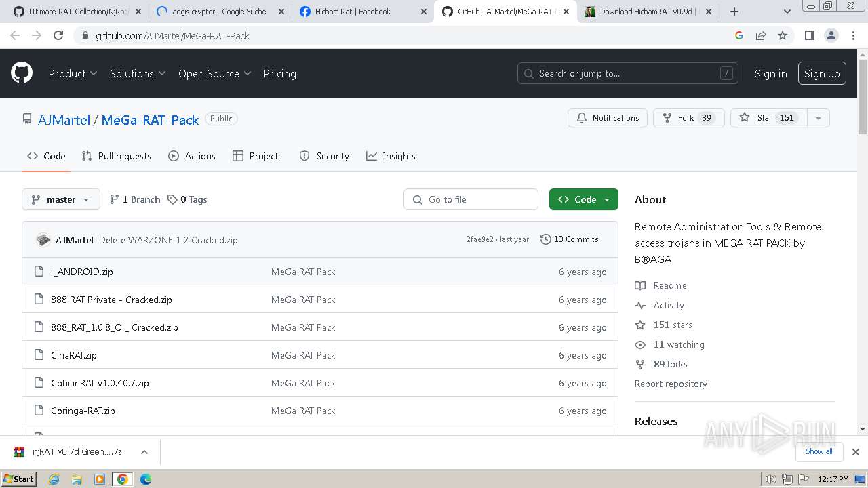Star the MeGa-RAT-Pack repository
This screenshot has height=488, width=868.
[x=769, y=118]
